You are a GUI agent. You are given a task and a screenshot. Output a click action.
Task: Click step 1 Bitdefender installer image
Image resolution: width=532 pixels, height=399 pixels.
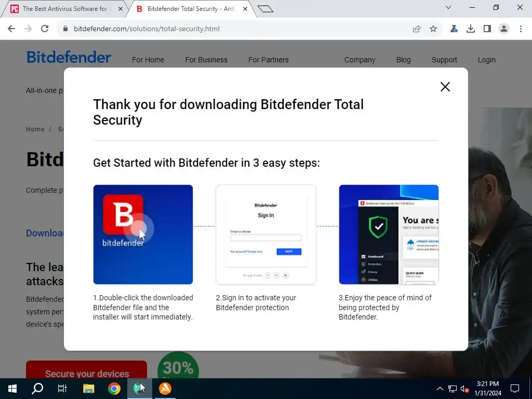click(143, 234)
